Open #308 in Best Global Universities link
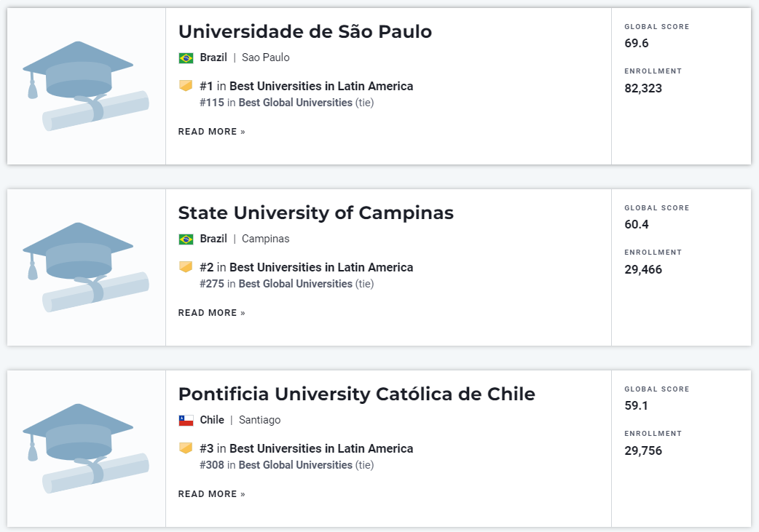The height and width of the screenshot is (532, 759). click(x=276, y=465)
